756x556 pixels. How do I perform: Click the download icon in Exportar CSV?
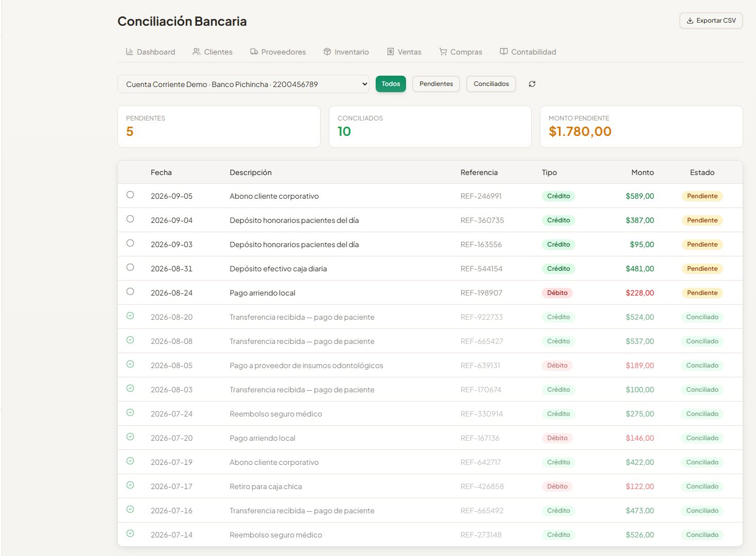(x=690, y=21)
